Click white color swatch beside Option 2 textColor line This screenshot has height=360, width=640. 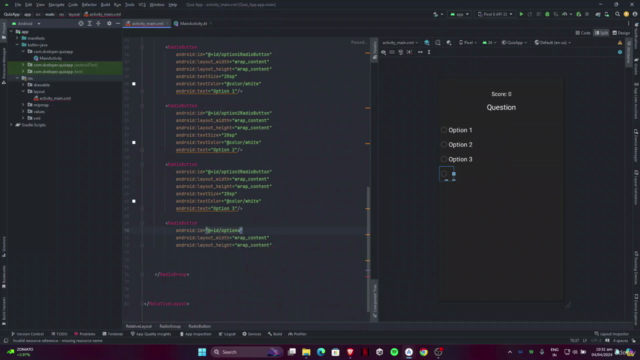coord(134,142)
